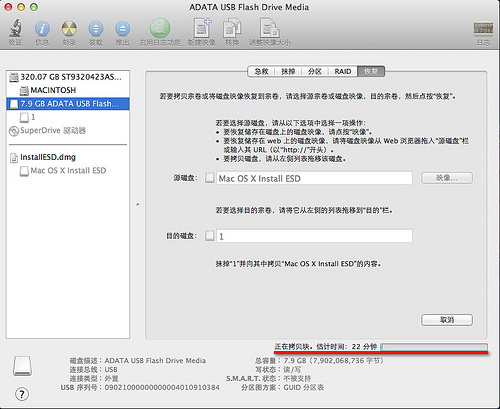Click the copy progress bar
This screenshot has width=500, height=409.
(x=434, y=347)
